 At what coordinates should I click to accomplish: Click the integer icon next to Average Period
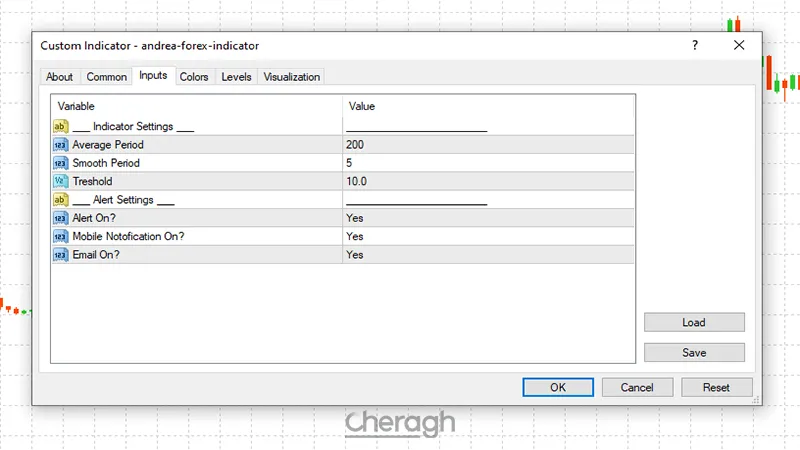point(60,145)
